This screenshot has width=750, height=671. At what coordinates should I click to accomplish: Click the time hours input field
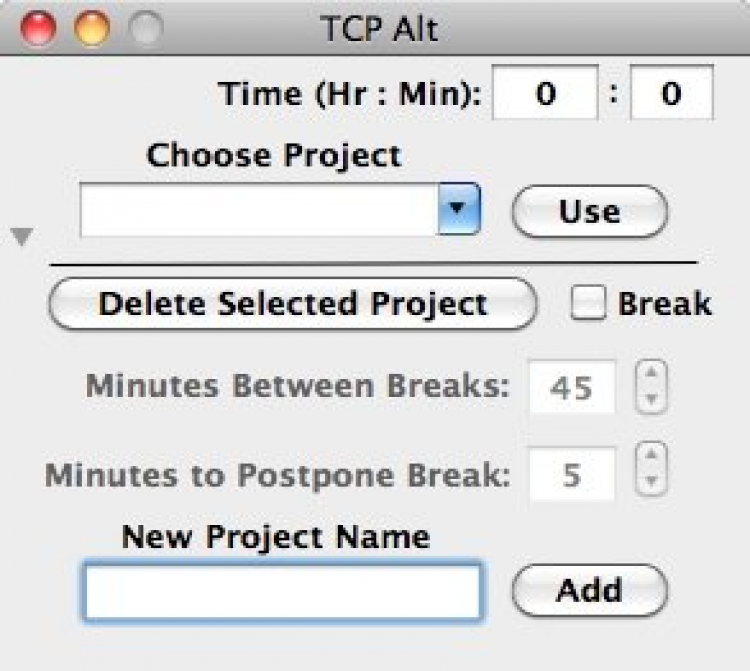(x=545, y=94)
